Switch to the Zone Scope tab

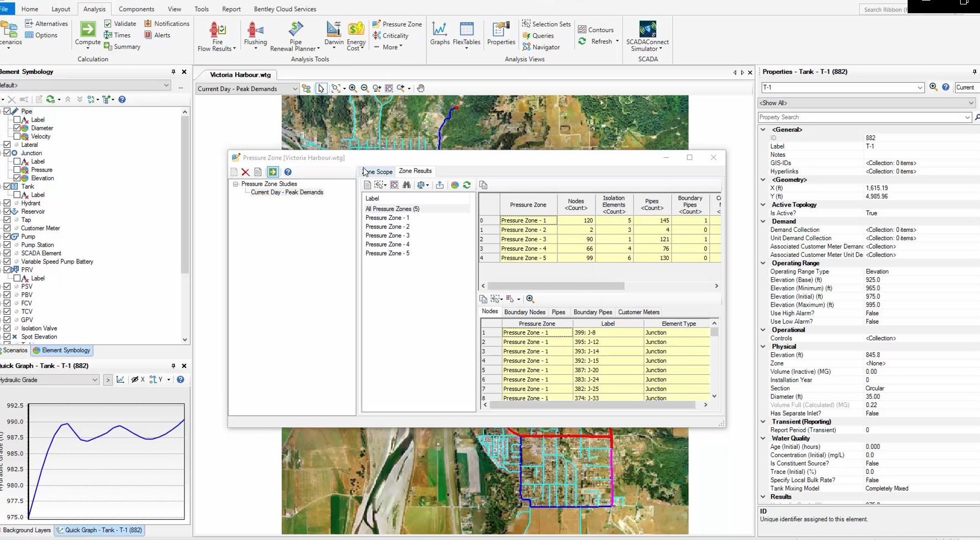377,171
